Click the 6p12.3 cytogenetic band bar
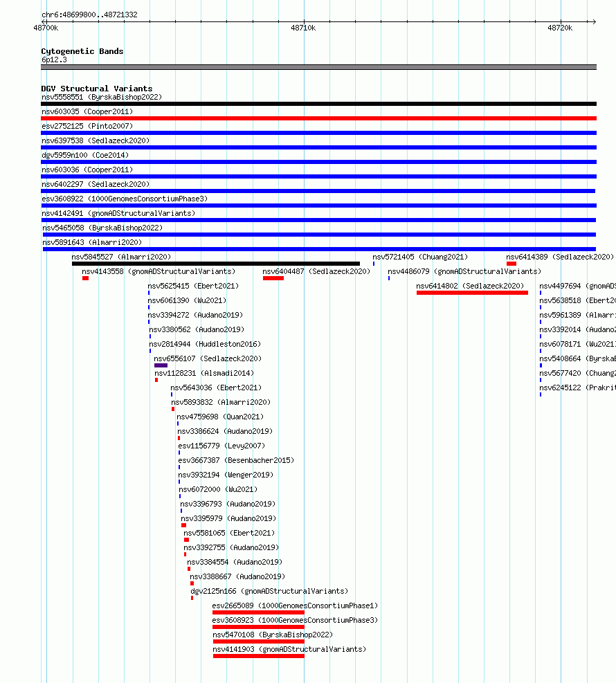616x683 pixels. pyautogui.click(x=319, y=67)
